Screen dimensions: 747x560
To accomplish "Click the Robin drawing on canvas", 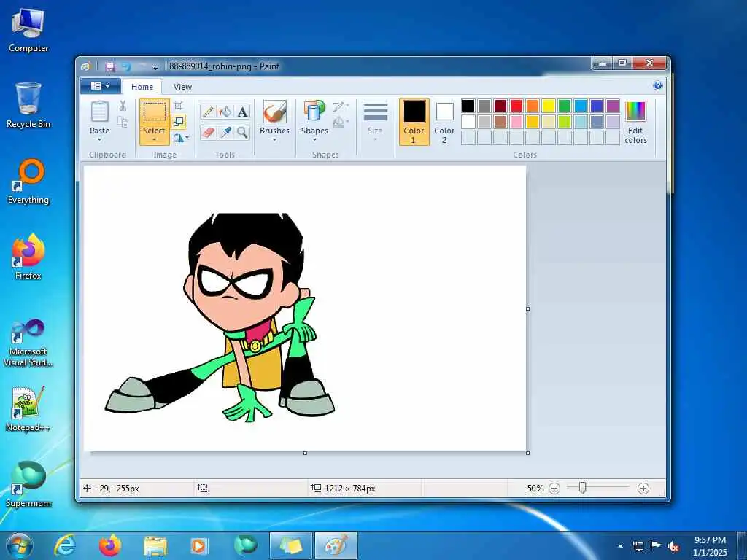I will pos(220,318).
